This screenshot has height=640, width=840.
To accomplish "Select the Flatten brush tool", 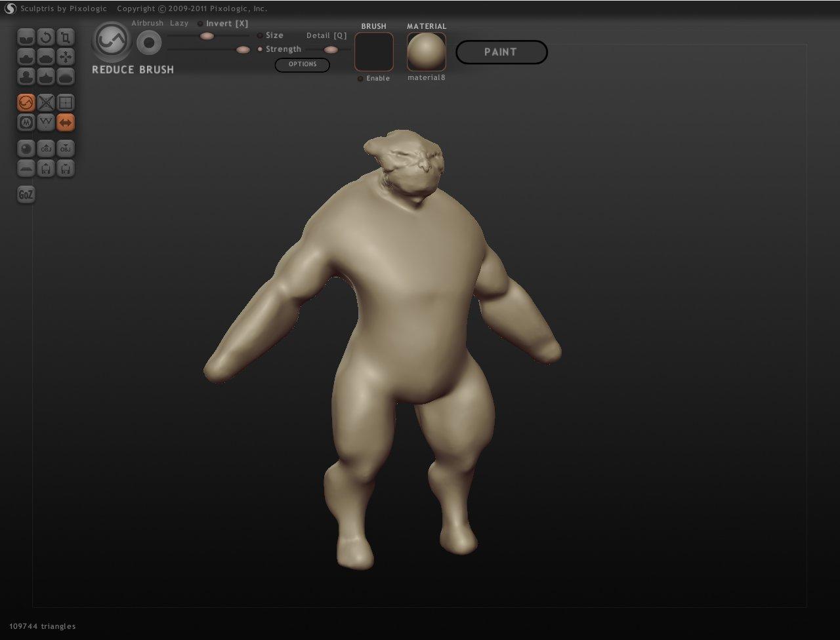I will [x=45, y=57].
